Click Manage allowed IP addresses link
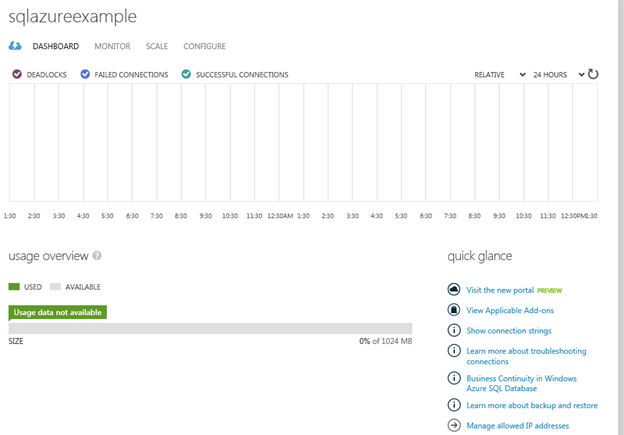 (x=518, y=426)
